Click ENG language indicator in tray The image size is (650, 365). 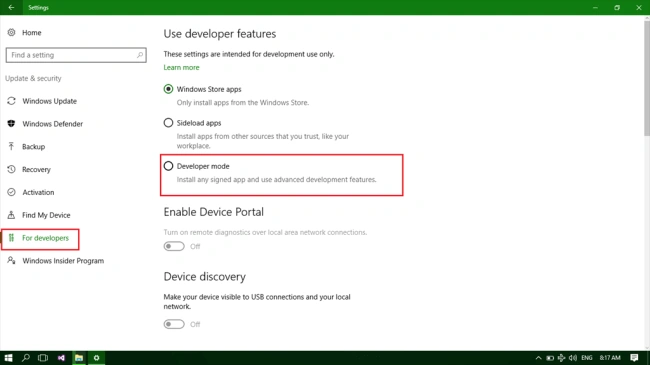587,358
